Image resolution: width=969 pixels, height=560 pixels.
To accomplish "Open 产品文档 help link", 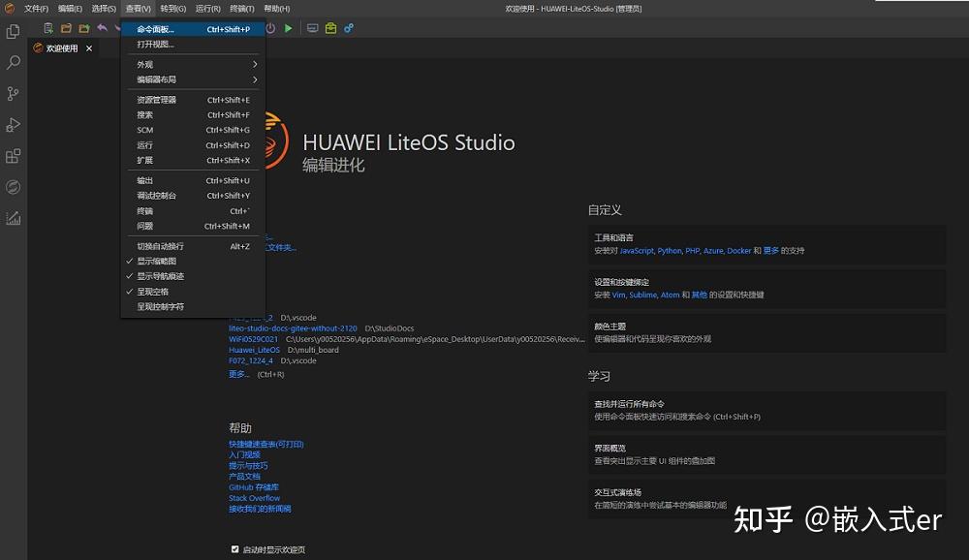I will pyautogui.click(x=245, y=476).
